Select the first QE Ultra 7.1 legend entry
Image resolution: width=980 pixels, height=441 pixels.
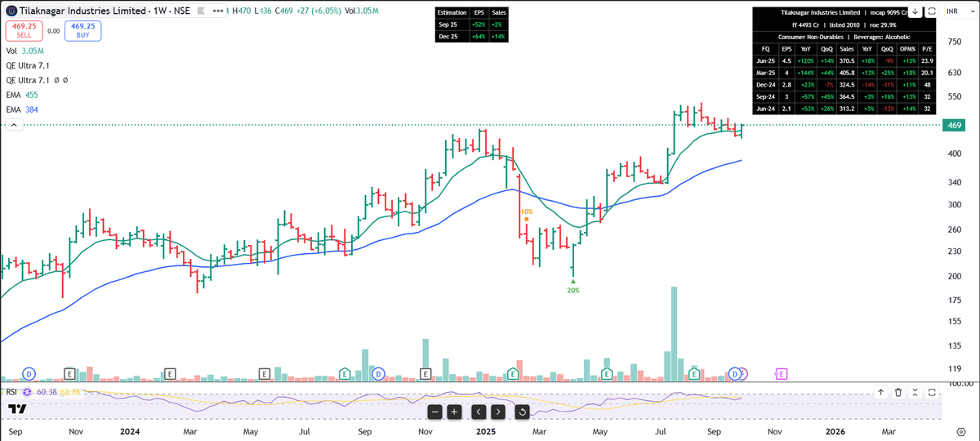[26, 65]
